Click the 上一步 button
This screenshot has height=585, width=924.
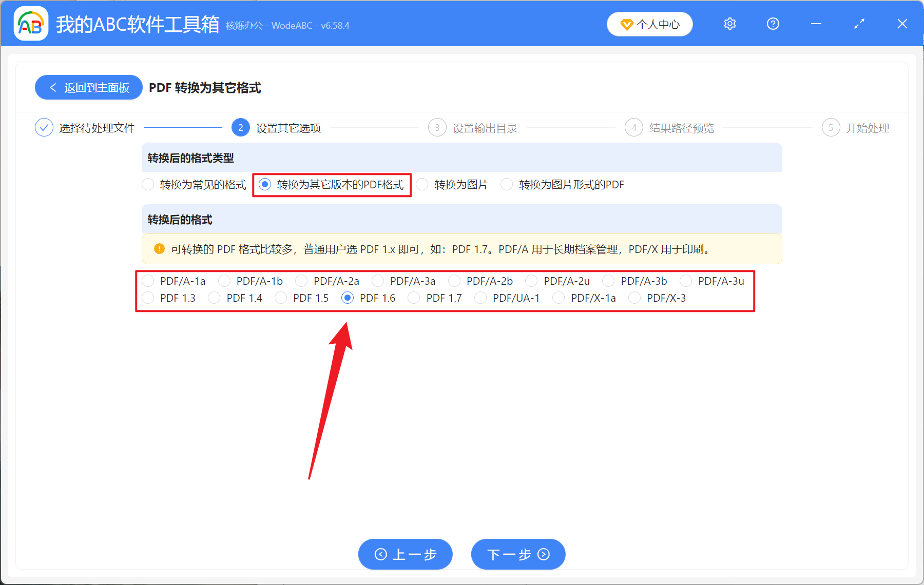click(405, 554)
